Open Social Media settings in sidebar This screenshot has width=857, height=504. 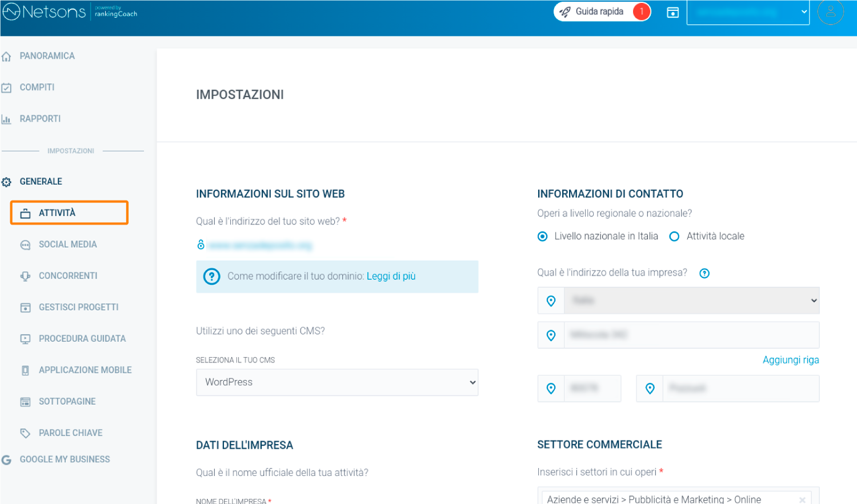pyautogui.click(x=67, y=244)
